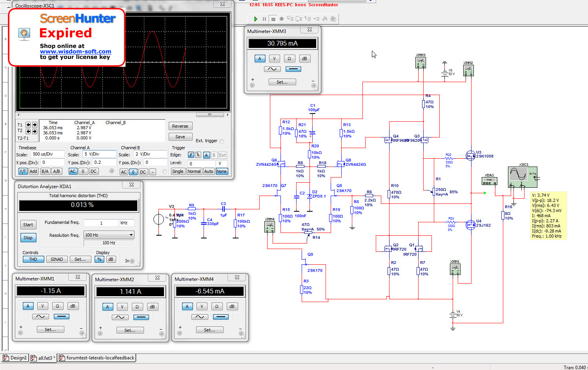The image size is (588, 370).
Task: Move oscilloscope cursor T1 right
Action: [35, 125]
